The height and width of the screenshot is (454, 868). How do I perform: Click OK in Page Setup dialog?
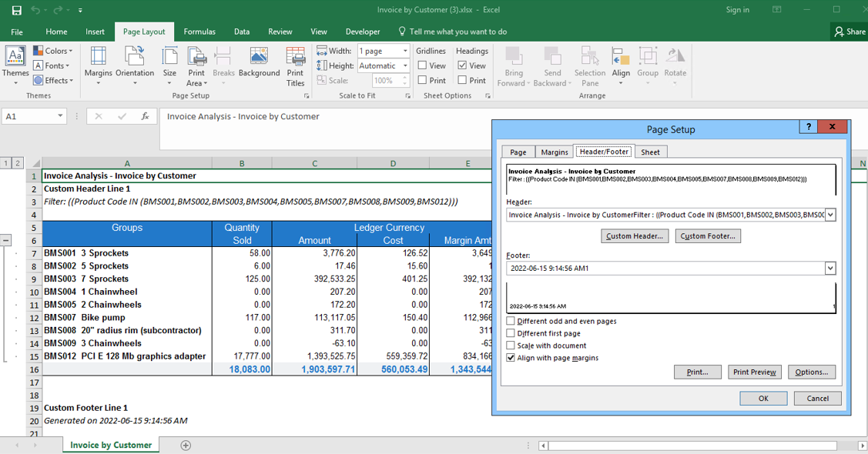point(763,398)
